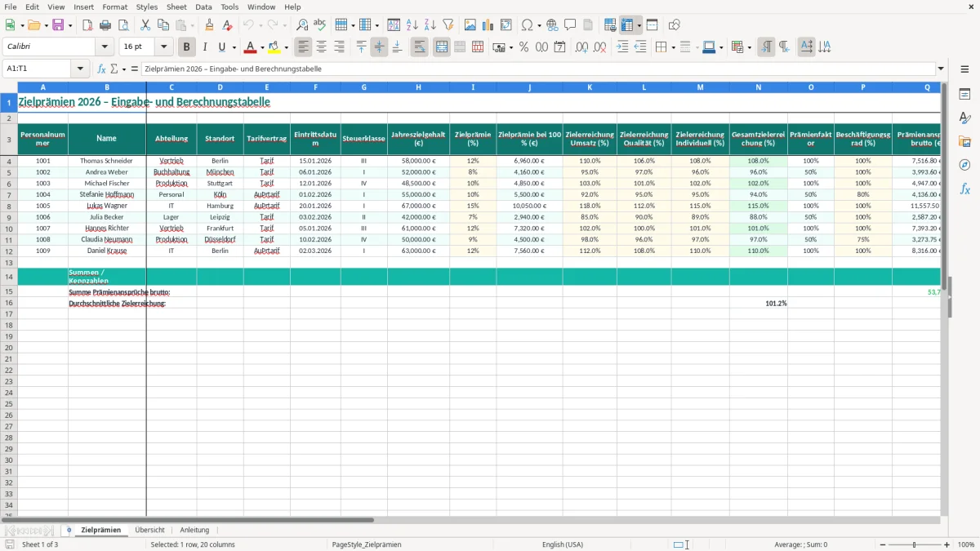Viewport: 980px width, 551px height.
Task: Open the Conditional Formatting dropdown arrow
Action: coord(749,47)
